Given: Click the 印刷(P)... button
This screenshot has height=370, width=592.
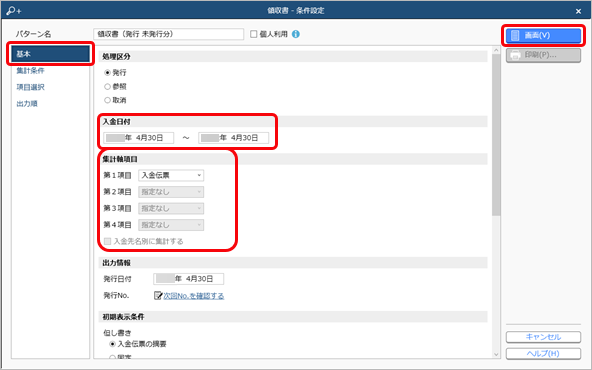Looking at the screenshot, I should pyautogui.click(x=543, y=55).
